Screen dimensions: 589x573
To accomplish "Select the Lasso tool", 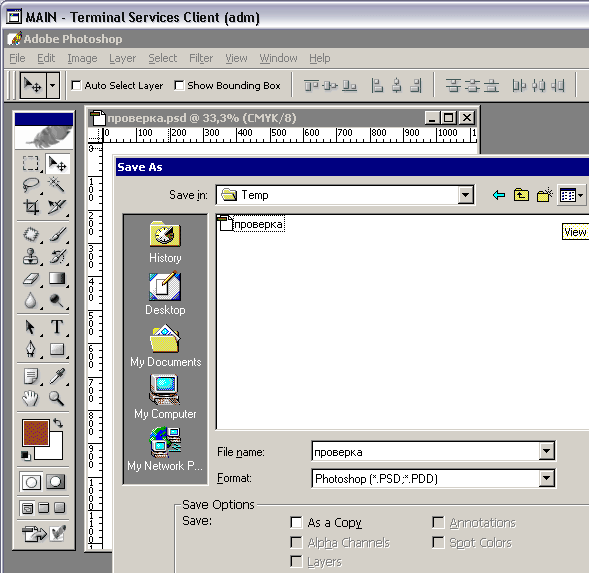I will coord(31,185).
